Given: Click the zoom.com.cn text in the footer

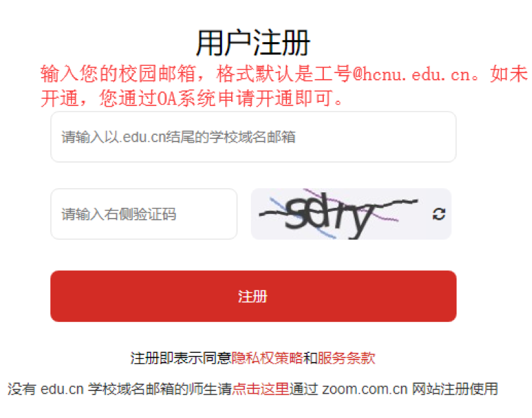Looking at the screenshot, I should (x=365, y=389).
